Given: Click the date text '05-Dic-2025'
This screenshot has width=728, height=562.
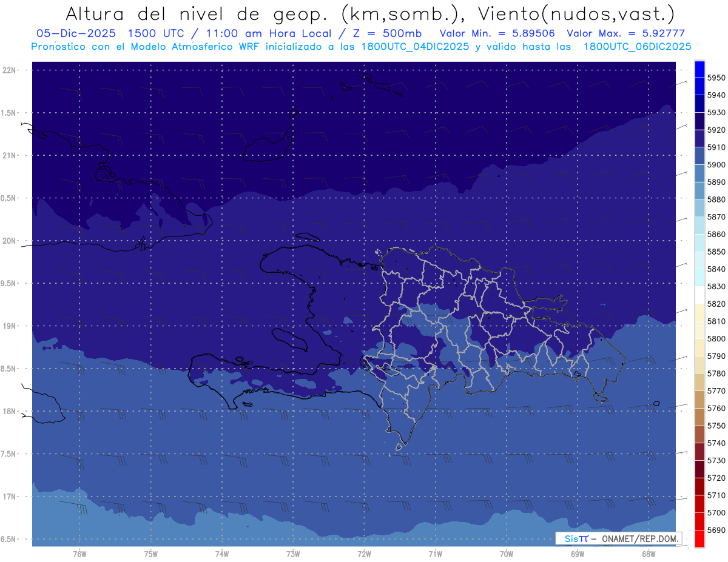Looking at the screenshot, I should click(76, 33).
